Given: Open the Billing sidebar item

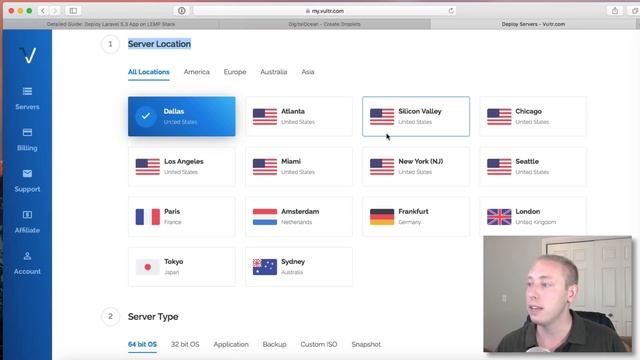Looking at the screenshot, I should 27,140.
